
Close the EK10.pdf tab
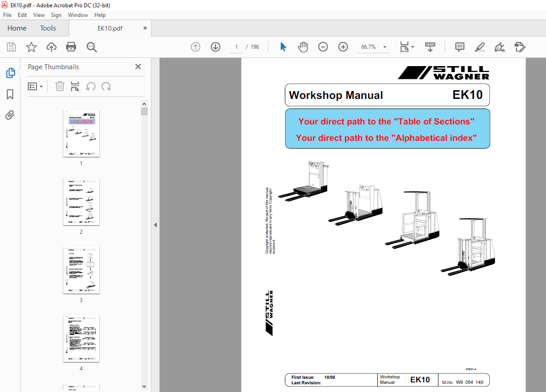[x=145, y=28]
